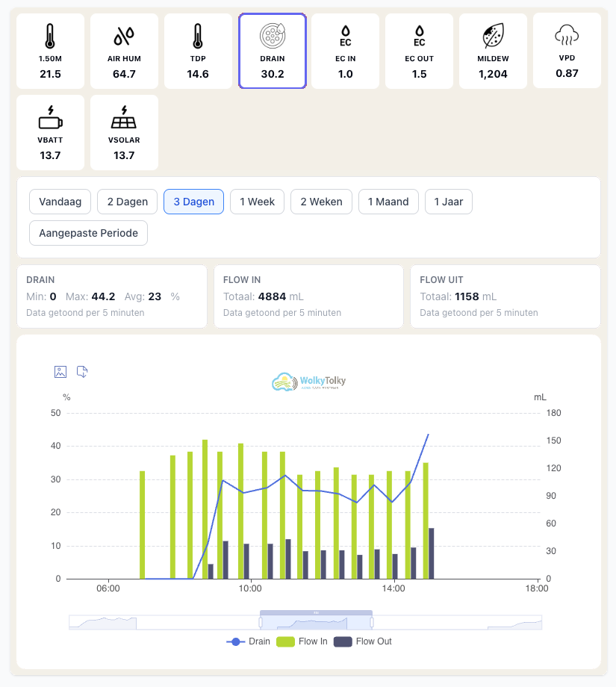The image size is (616, 687).
Task: Show data for 1 Week
Action: point(257,202)
